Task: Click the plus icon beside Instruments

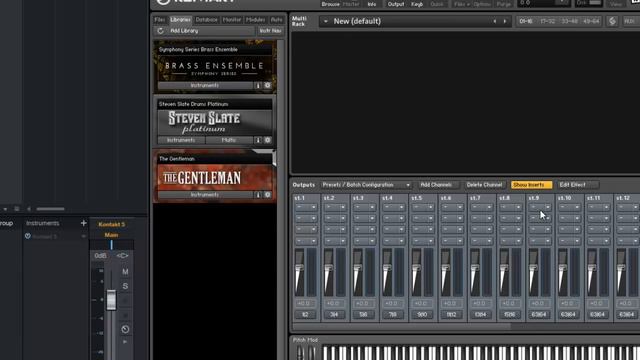Action: (x=83, y=223)
